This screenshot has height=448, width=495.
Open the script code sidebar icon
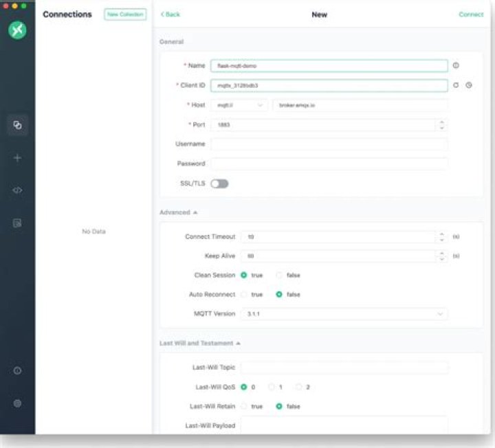(17, 190)
